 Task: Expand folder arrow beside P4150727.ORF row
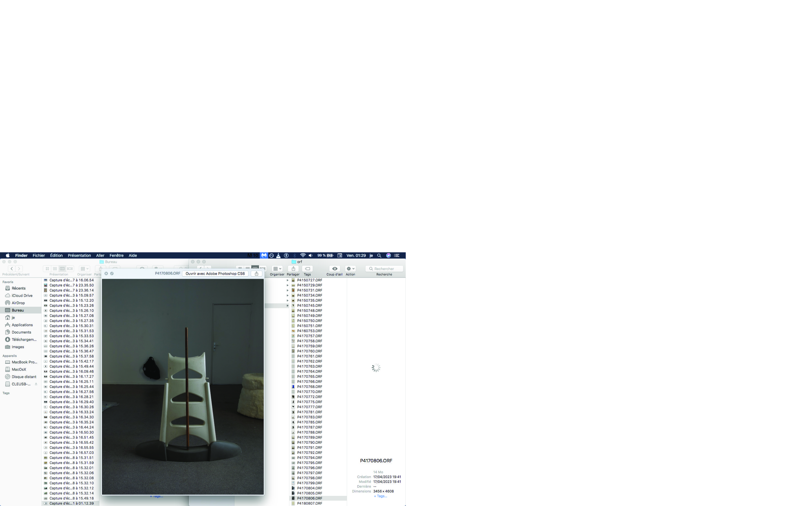tap(287, 280)
